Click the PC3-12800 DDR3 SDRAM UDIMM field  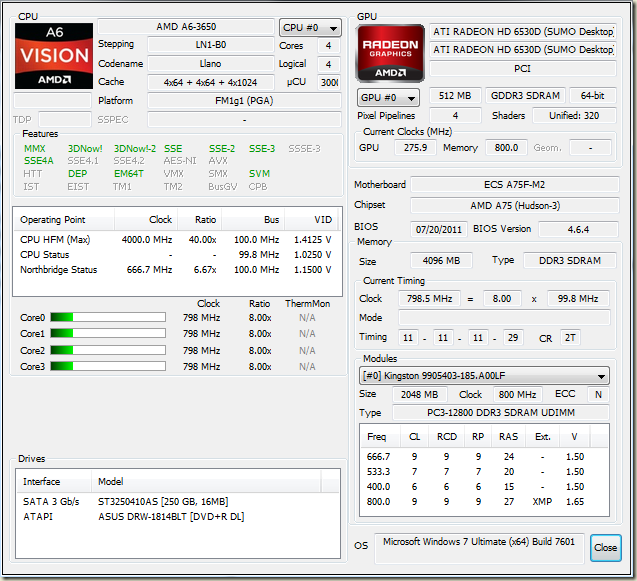(501, 413)
